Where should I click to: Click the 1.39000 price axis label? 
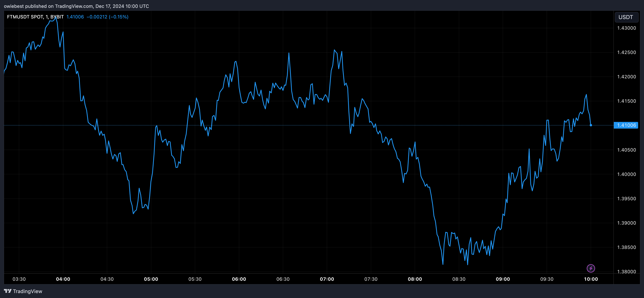pos(627,223)
